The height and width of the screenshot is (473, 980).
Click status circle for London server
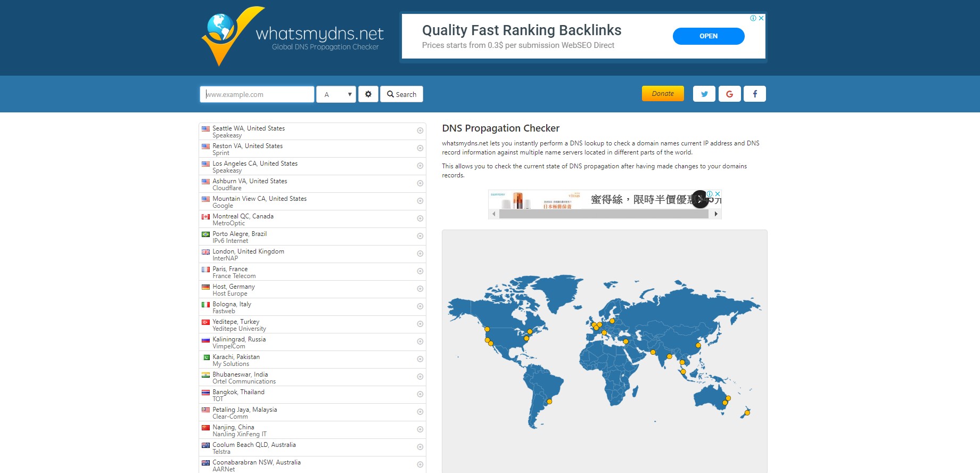[x=420, y=254]
